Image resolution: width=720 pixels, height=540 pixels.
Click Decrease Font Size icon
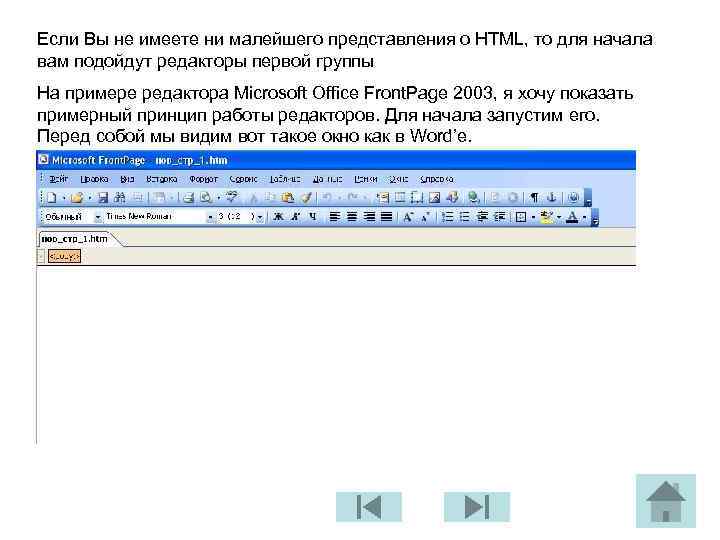coord(425,217)
